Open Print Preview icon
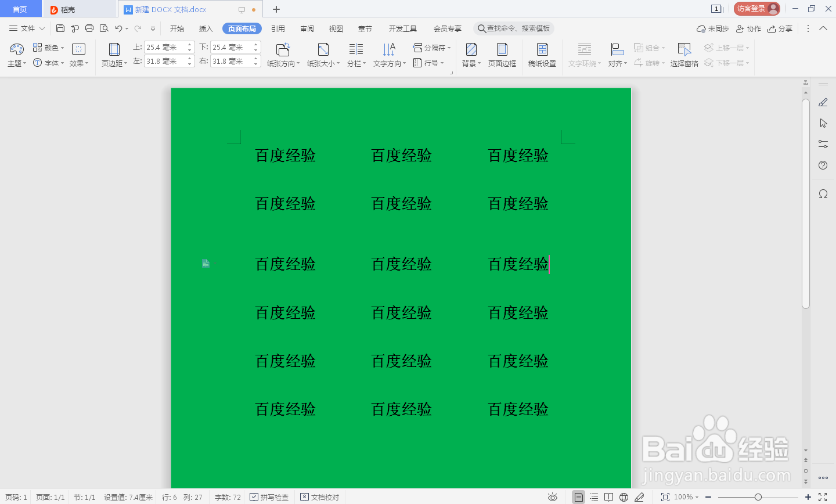This screenshot has height=504, width=836. (x=104, y=28)
